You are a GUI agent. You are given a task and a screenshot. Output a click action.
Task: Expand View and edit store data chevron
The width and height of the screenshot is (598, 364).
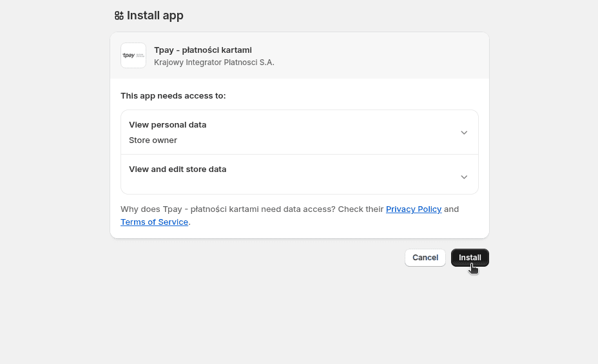pos(464,177)
